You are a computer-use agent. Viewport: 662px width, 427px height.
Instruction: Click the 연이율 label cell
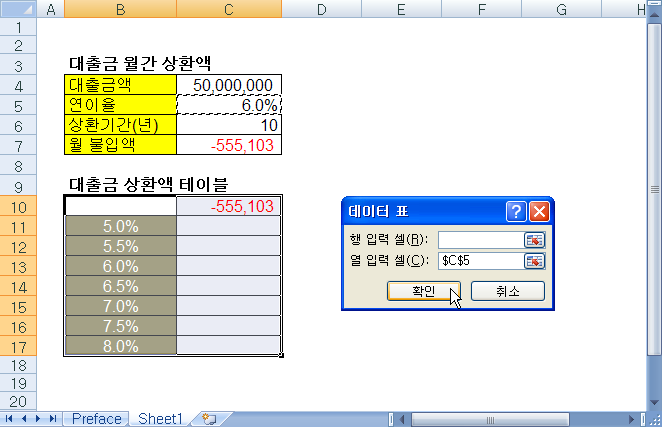tap(120, 105)
